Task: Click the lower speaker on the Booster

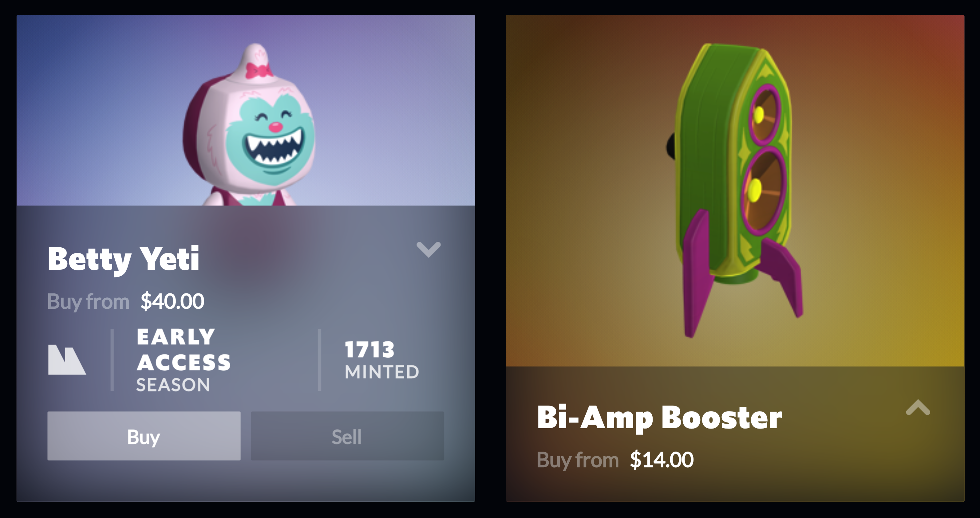Action: point(763,189)
